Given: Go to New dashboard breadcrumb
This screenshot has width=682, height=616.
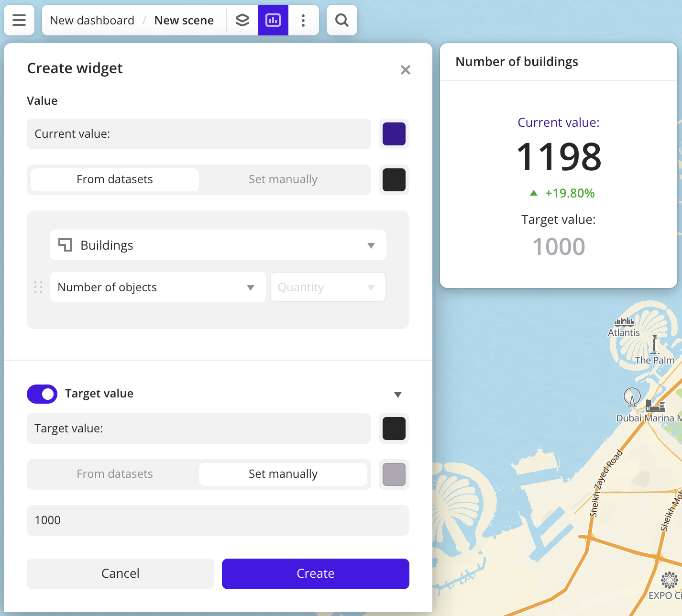Looking at the screenshot, I should pos(92,20).
